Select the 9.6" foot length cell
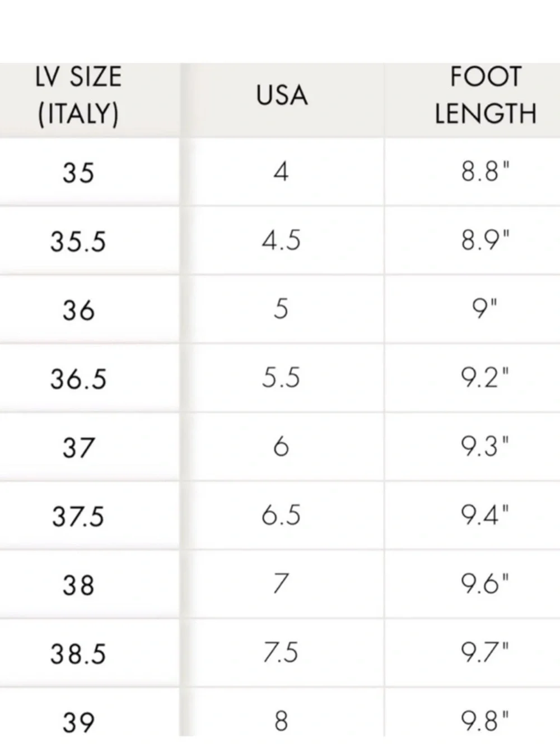The image size is (560, 747). tap(485, 584)
